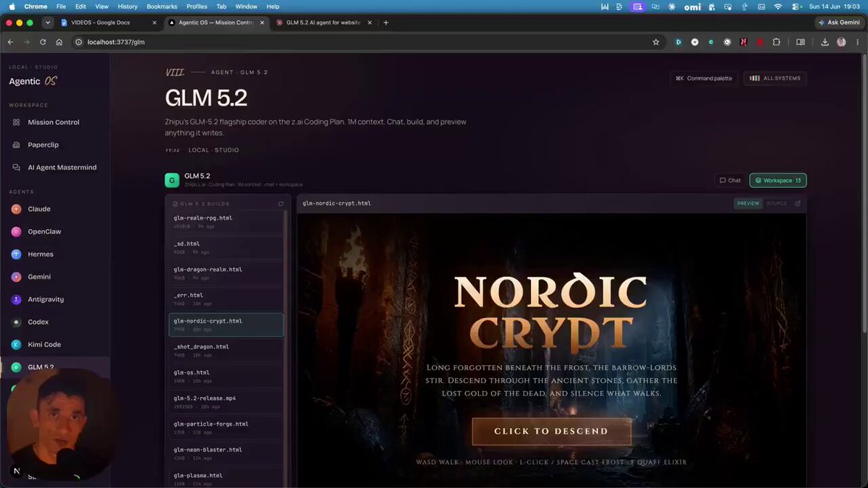The image size is (868, 488).
Task: Open Chrome three-dot menu
Action: tap(857, 42)
